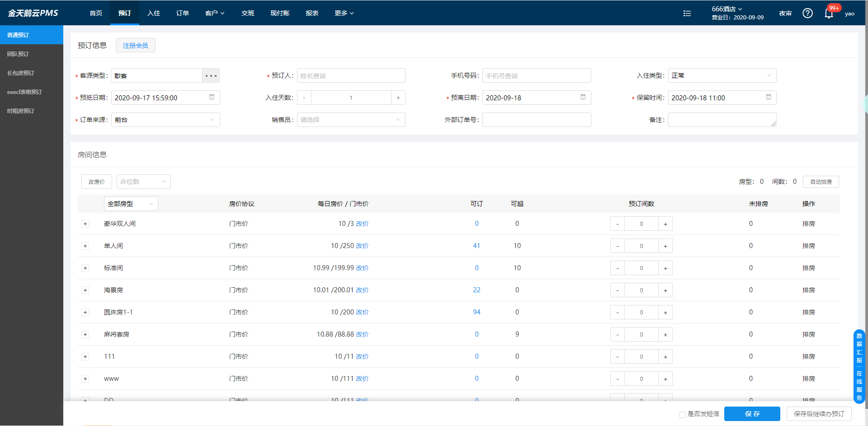Decrease 海景房 booking count
Image resolution: width=868 pixels, height=426 pixels.
[618, 290]
